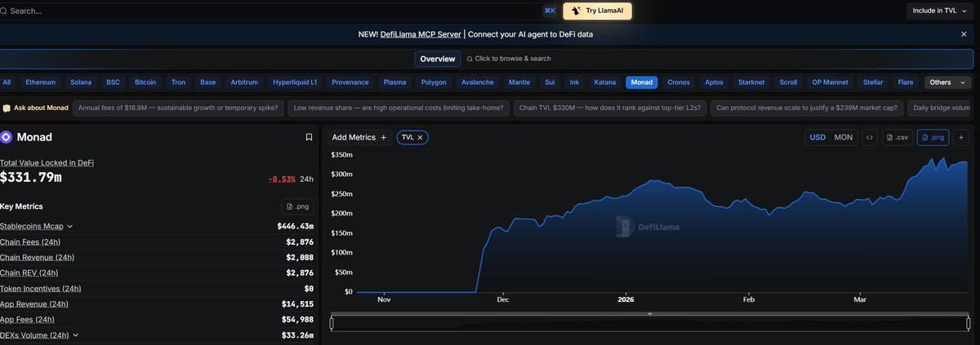Screen dimensions: 980x345
Task: Select the Hyperliquid L1 chain tab
Action: click(296, 82)
